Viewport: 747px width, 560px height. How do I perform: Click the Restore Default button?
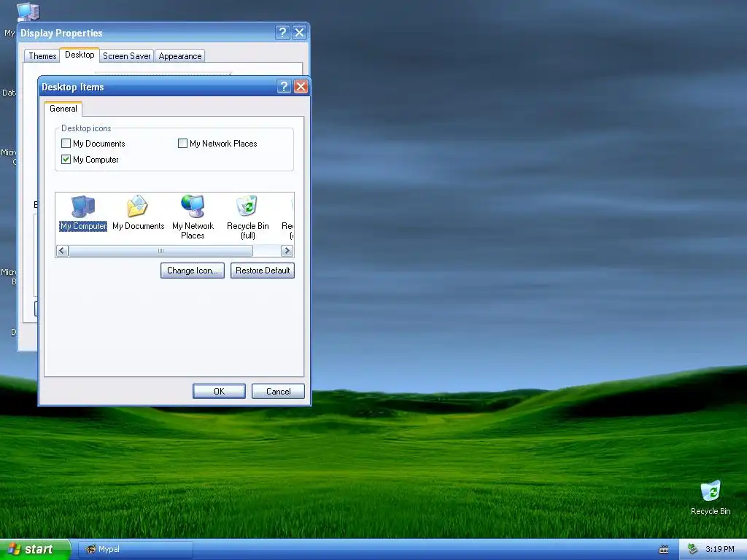click(263, 271)
